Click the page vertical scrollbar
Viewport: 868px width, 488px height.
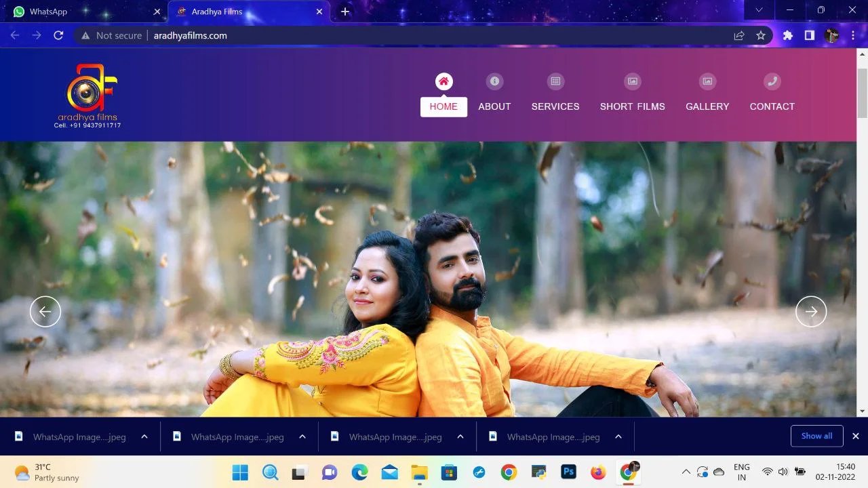click(x=862, y=95)
